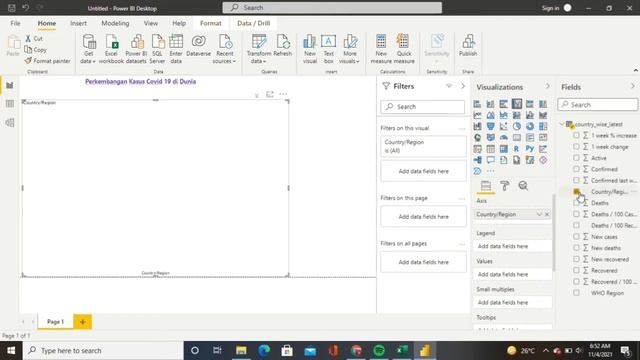Click the Fields pane search box

[598, 104]
